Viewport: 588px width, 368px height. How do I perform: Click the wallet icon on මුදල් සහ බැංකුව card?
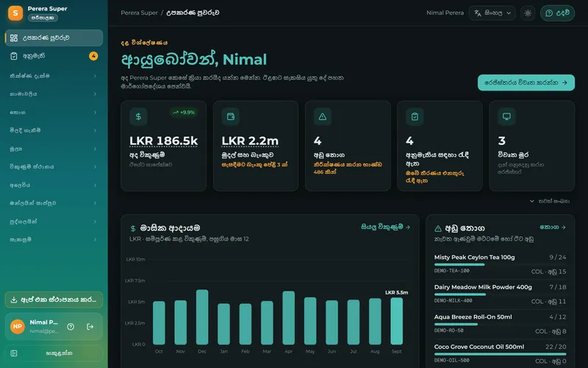click(231, 116)
